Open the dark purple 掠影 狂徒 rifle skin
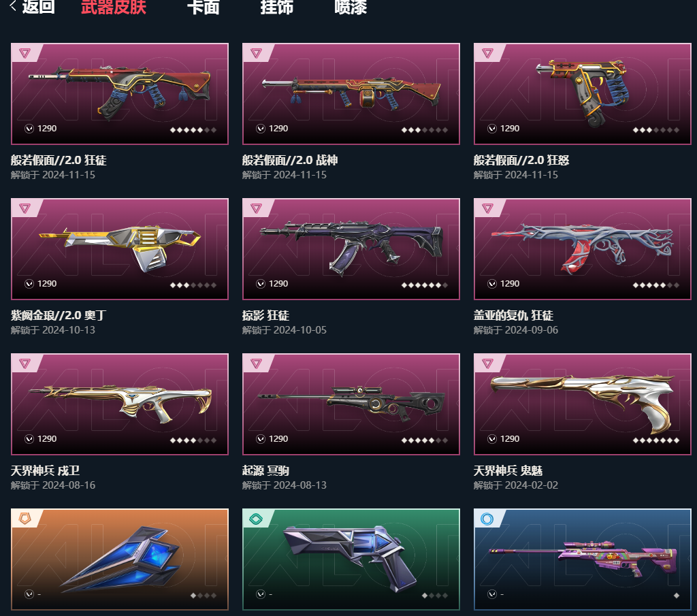Screen dimensions: 697x616 tap(351, 249)
